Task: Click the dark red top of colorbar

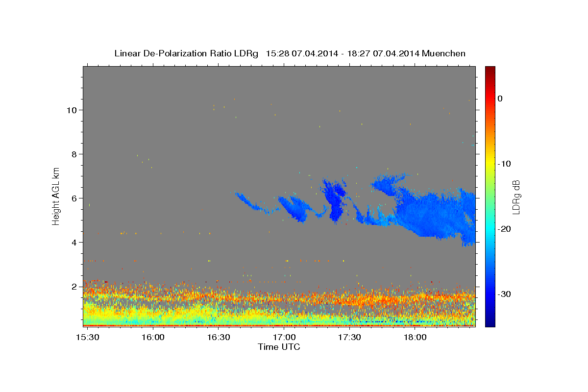Action: point(490,70)
